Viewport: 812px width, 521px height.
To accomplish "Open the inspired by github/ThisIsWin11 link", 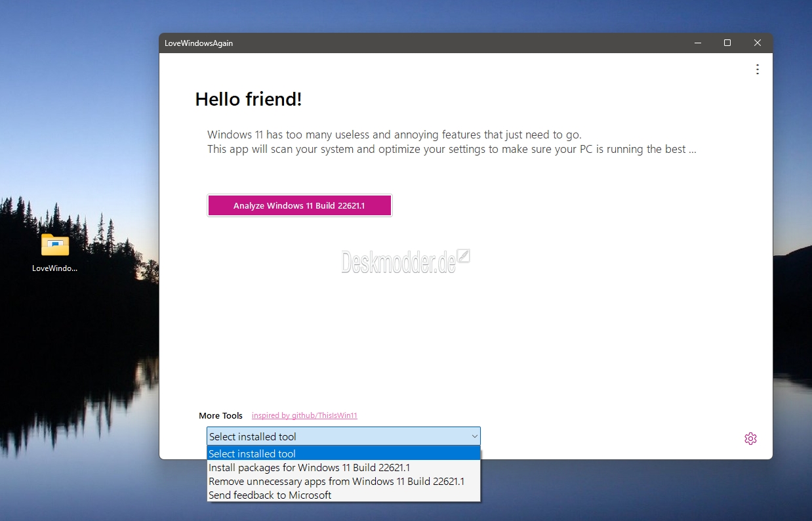I will [x=304, y=415].
